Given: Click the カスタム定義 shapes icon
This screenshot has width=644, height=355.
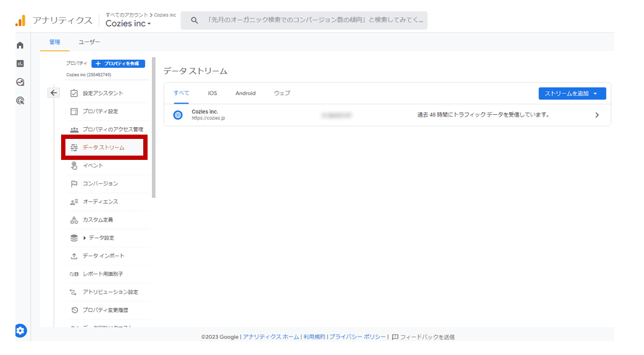Looking at the screenshot, I should (74, 220).
